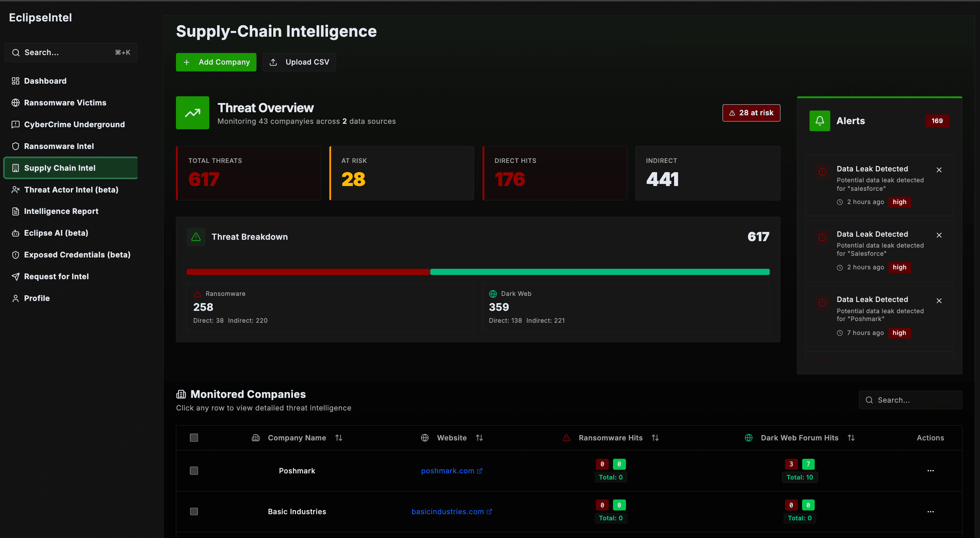Image resolution: width=980 pixels, height=538 pixels.
Task: Check the Poshmark row checkbox
Action: 194,470
